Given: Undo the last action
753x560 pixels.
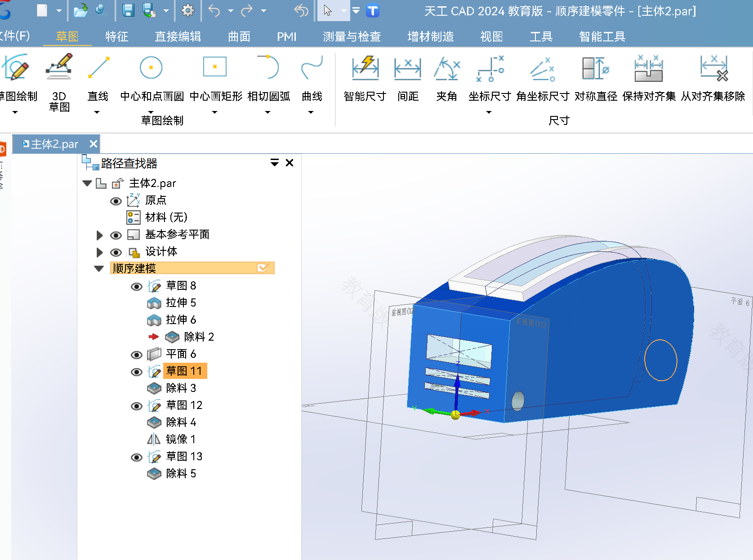Looking at the screenshot, I should pyautogui.click(x=214, y=10).
